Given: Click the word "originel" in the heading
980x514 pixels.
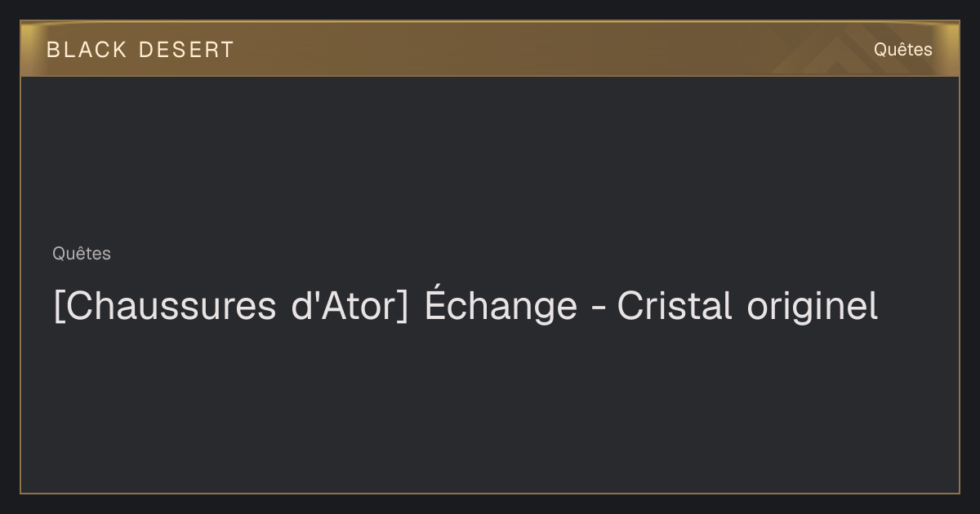Looking at the screenshot, I should (813, 308).
